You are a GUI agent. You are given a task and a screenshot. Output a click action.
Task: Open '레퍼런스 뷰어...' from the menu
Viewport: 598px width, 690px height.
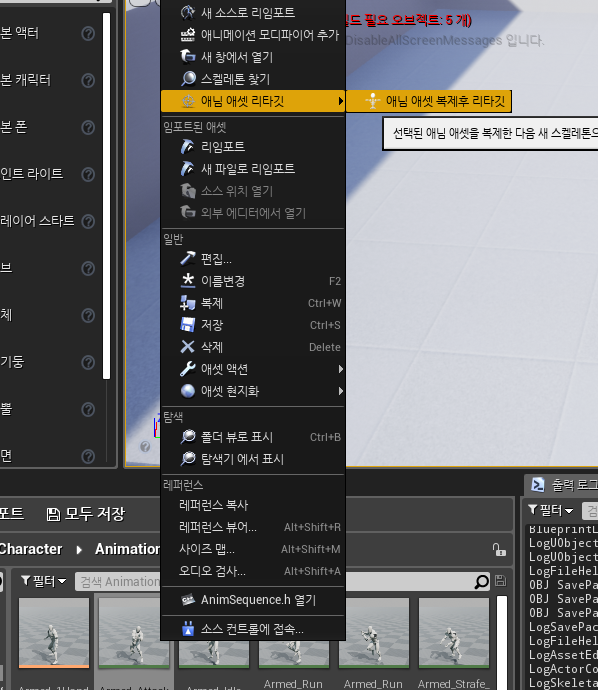[253, 527]
